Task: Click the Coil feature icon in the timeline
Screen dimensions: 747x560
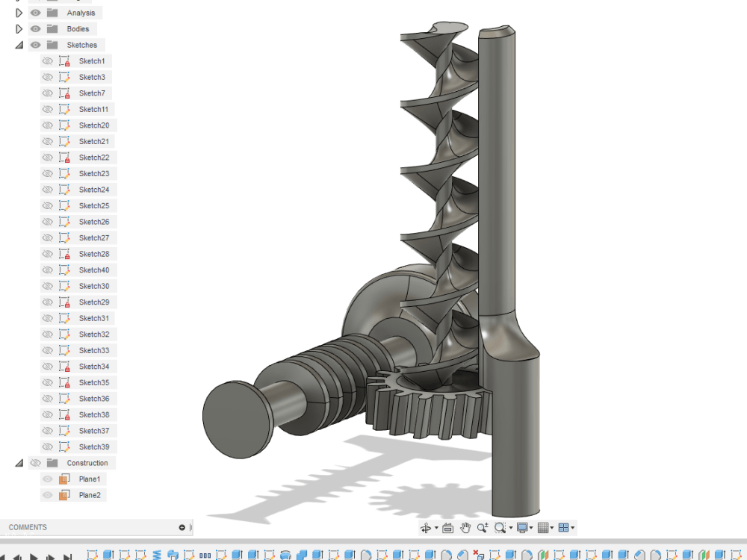Action: pos(157,555)
